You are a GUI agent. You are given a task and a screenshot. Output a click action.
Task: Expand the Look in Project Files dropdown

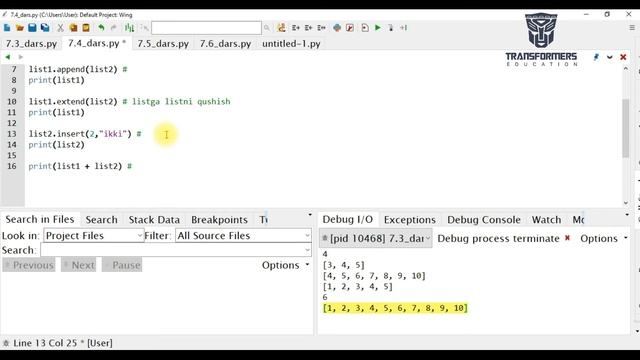coord(93,236)
